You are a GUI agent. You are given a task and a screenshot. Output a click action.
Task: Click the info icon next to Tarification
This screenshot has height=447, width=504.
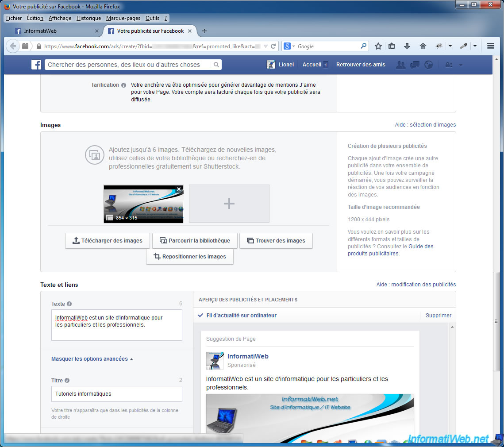tap(124, 85)
